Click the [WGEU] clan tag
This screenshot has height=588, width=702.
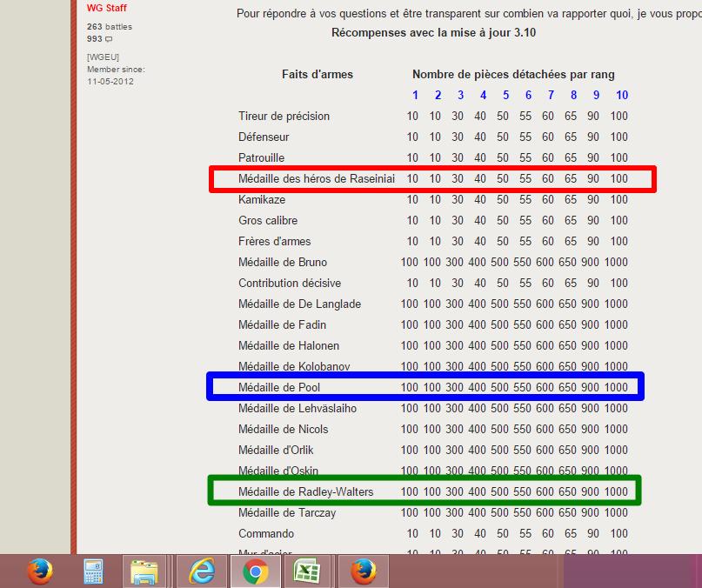point(103,57)
